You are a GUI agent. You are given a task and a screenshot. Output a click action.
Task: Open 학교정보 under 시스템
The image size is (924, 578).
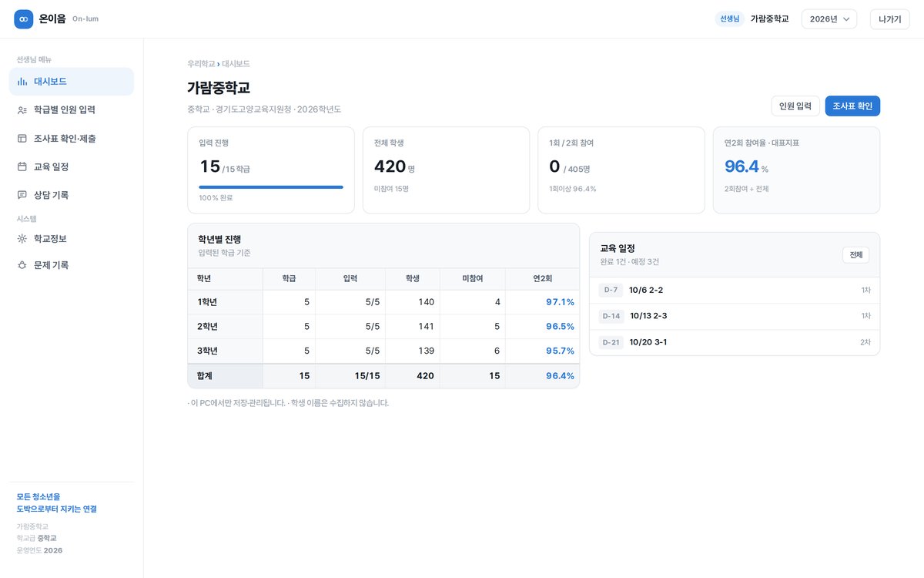[x=72, y=239]
